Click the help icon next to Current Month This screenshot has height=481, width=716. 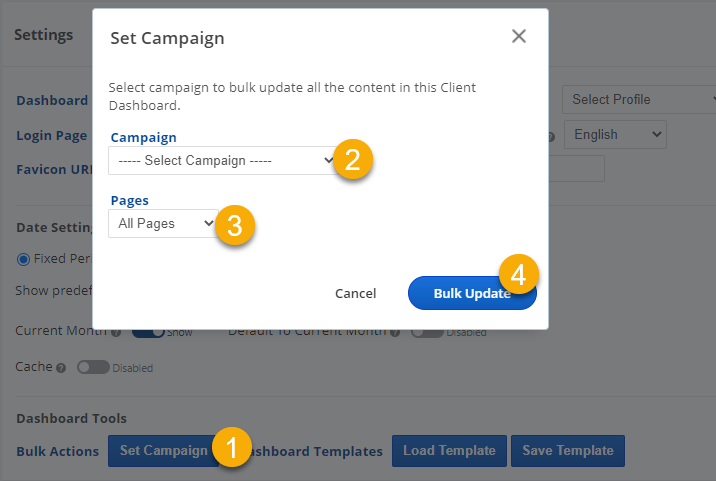point(116,332)
